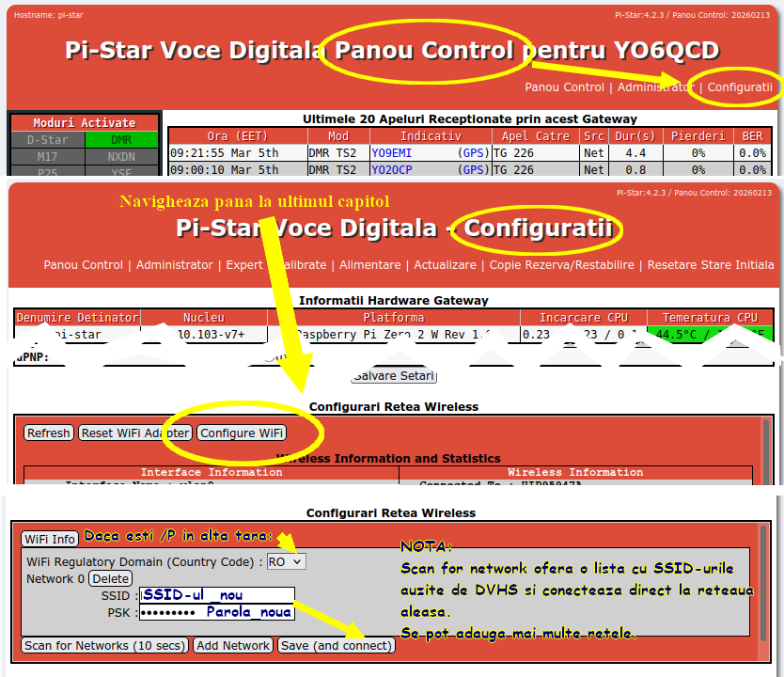Click Scan for Networks (10 secs)

point(104,646)
